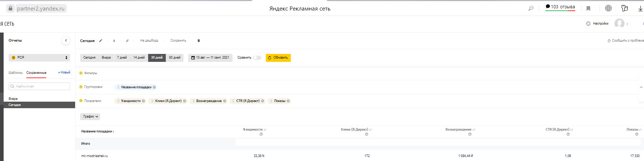Click the zoom-out magnifier icon in address bar
Screen dimensions: 644x161
pyautogui.click(x=531, y=8)
